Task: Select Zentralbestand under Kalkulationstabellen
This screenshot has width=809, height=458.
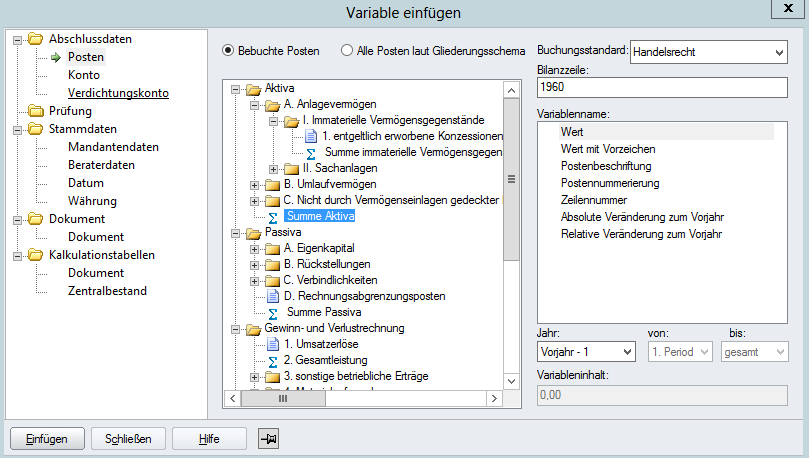Action: 107,291
